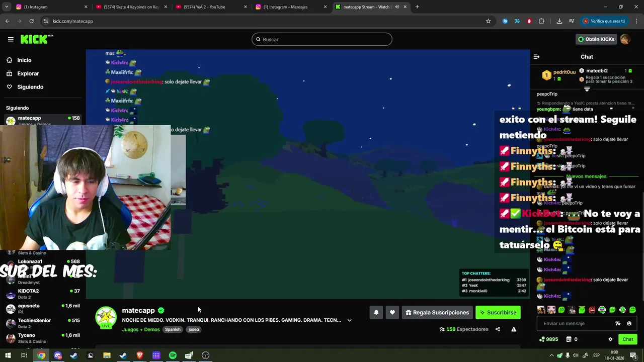Open Spotify from the taskbar
This screenshot has width=644, height=362.
(173, 355)
